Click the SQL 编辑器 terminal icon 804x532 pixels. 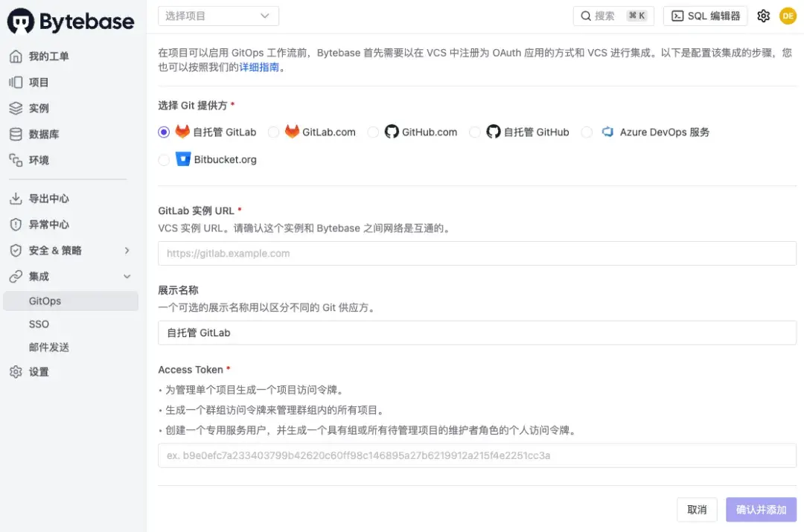pyautogui.click(x=677, y=16)
